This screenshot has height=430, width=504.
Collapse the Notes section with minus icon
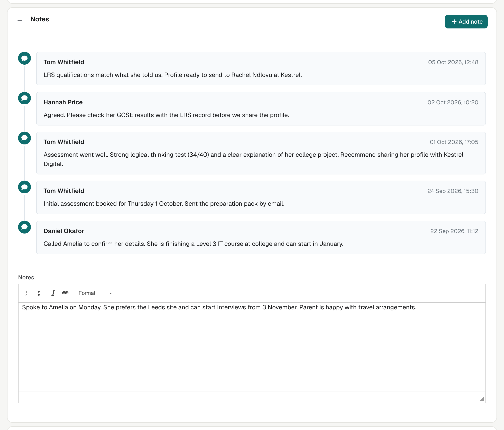click(20, 20)
